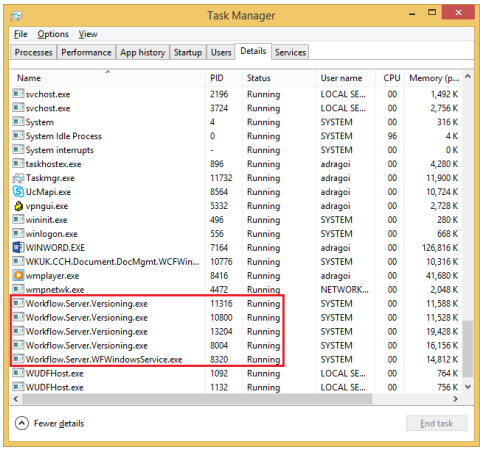The image size is (480, 450).
Task: Sort by the User name column header
Action: (345, 78)
